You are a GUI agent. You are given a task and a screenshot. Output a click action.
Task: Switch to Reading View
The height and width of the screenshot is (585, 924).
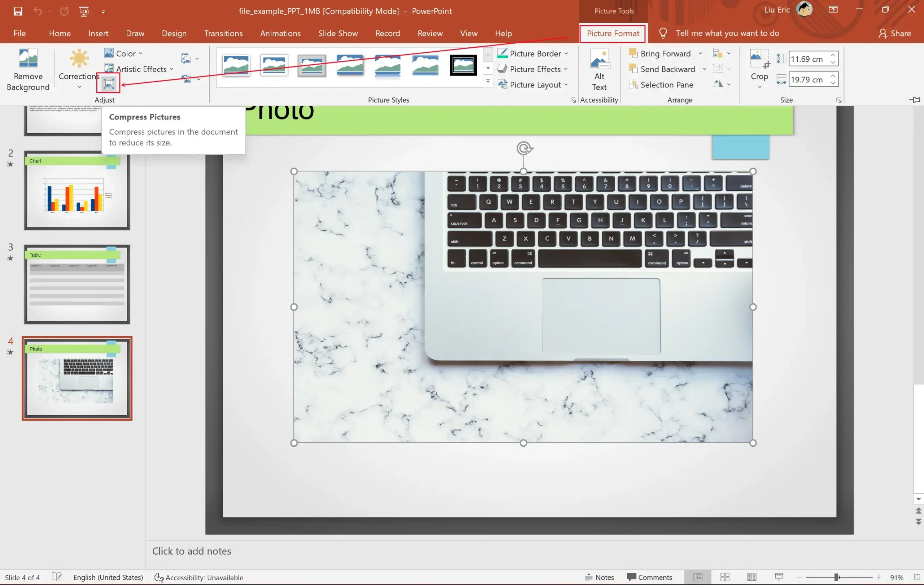tap(752, 577)
